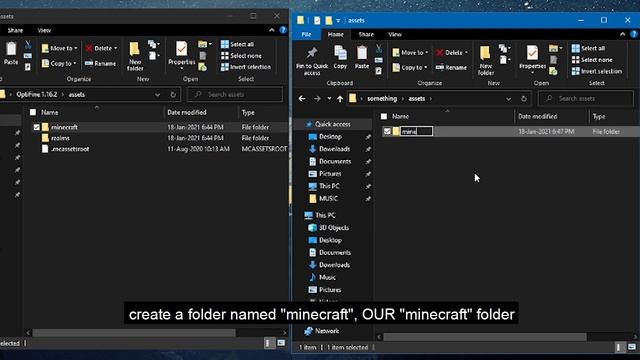
Task: Click Paste icon in right window ribbon
Action: coord(362,57)
